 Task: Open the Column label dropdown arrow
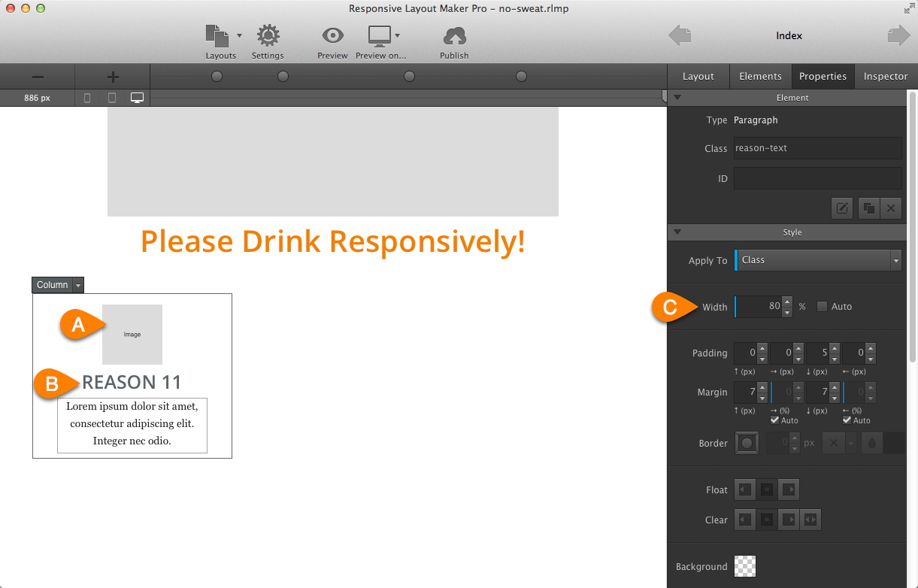click(77, 285)
